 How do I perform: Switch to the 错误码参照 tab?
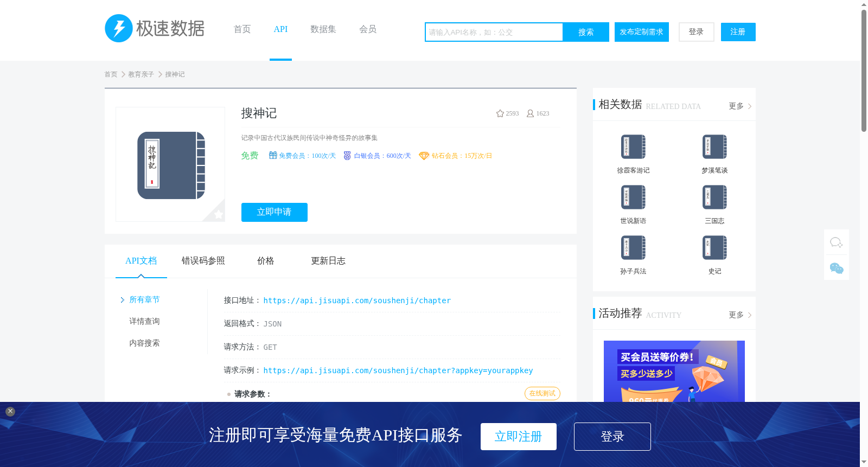point(203,261)
